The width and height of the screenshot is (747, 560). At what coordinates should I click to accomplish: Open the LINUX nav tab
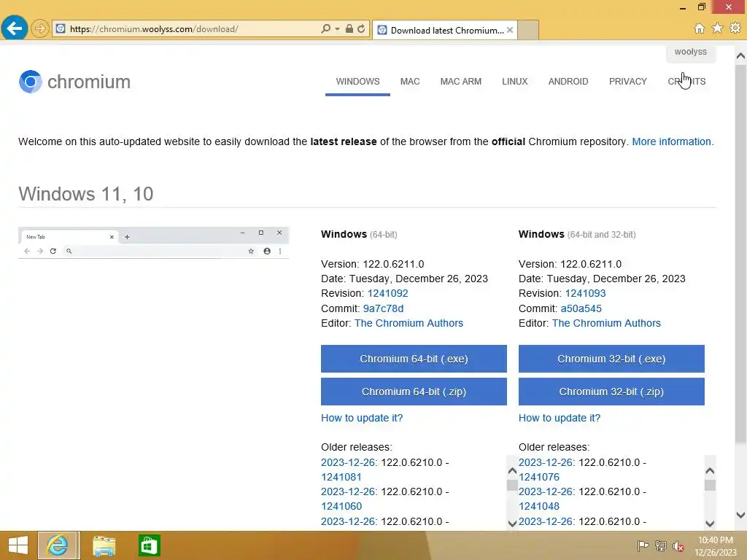tap(514, 82)
